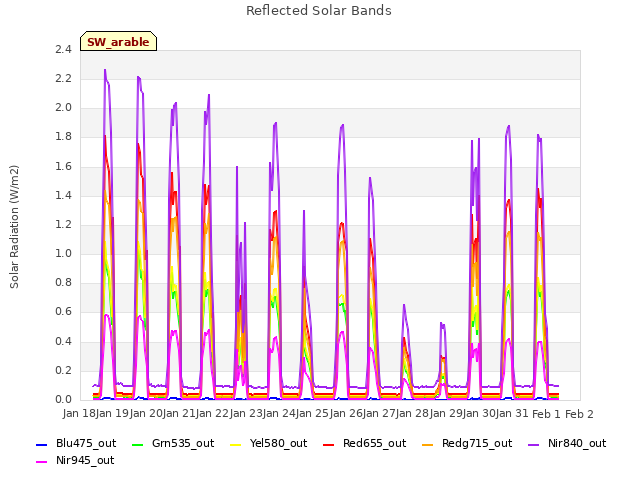
Task: Click the 2.4 y-axis tick label
Action: (63, 50)
